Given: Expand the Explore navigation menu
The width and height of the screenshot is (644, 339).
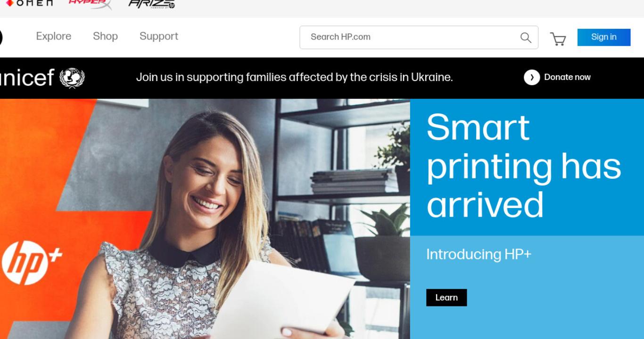Looking at the screenshot, I should 54,36.
